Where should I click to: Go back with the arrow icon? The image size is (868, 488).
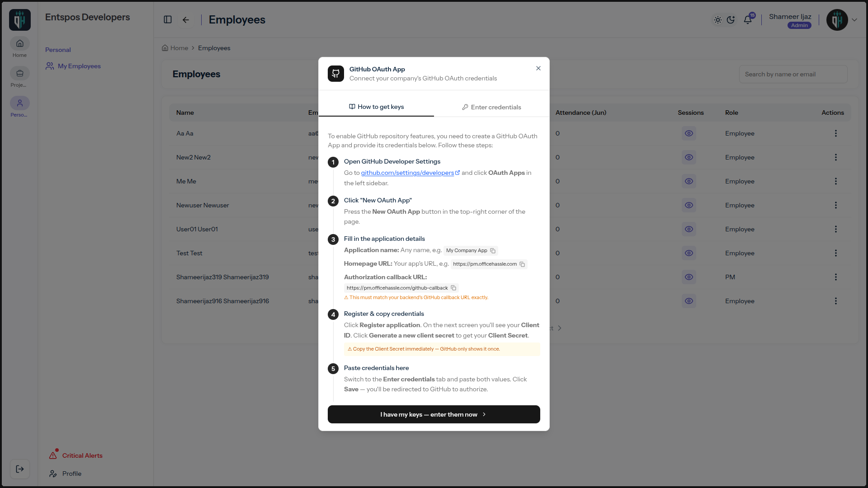(x=186, y=19)
